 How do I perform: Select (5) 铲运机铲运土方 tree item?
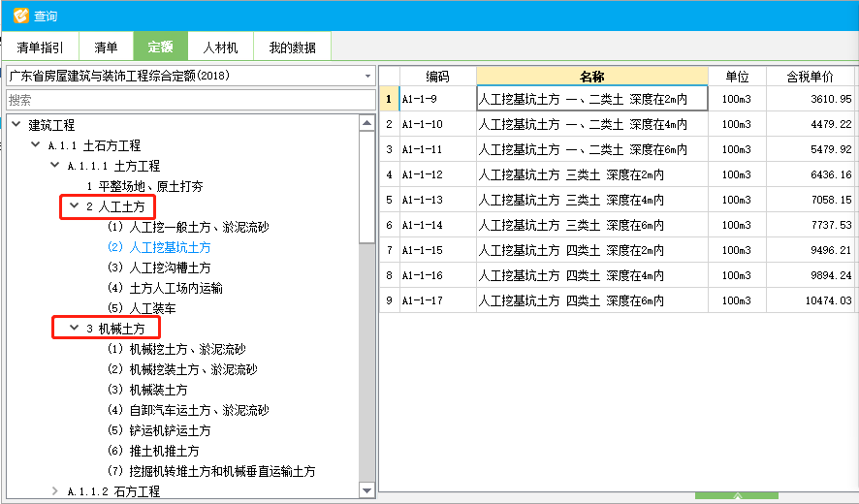pos(159,429)
